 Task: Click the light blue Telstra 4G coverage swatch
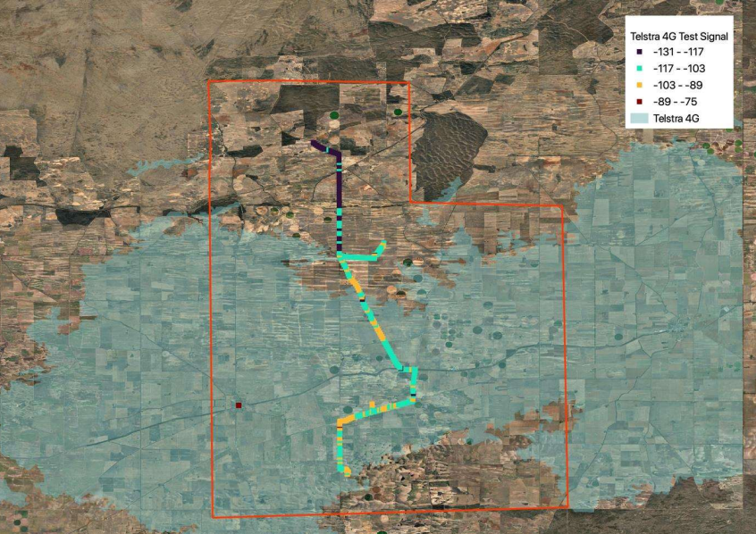pyautogui.click(x=639, y=118)
